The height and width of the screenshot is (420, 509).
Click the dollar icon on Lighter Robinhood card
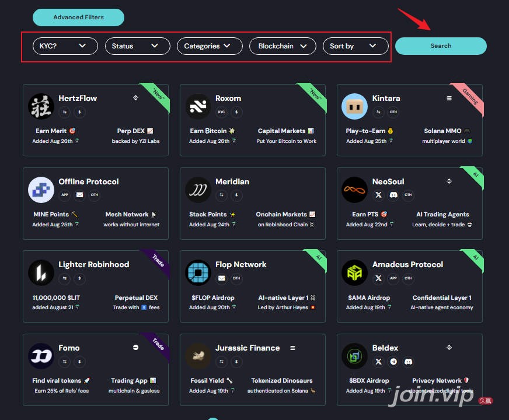[79, 278]
